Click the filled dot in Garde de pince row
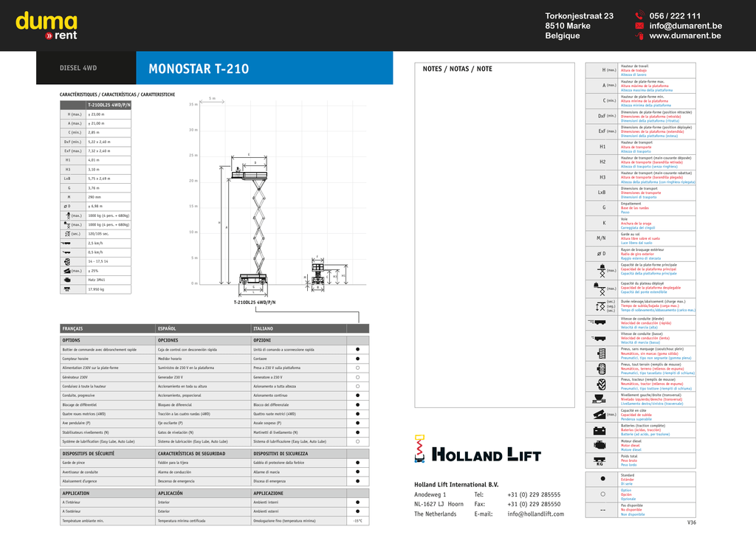 coord(358,463)
